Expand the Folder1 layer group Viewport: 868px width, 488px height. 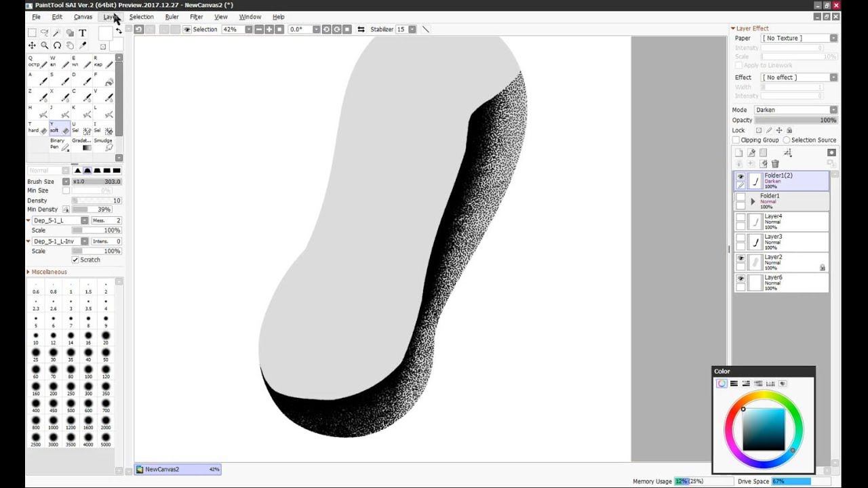point(753,201)
